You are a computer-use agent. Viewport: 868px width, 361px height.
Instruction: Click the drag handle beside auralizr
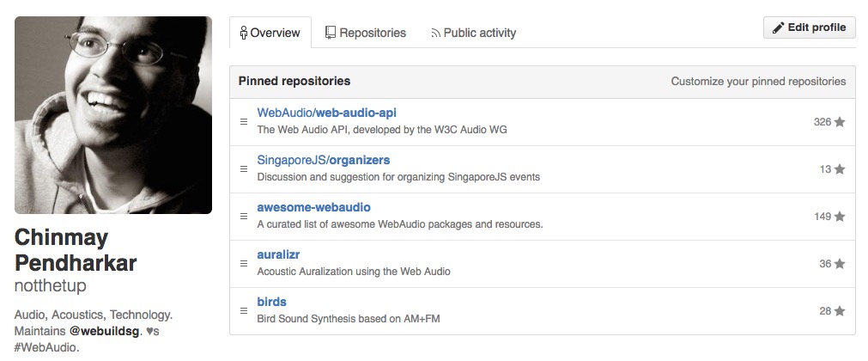(244, 263)
